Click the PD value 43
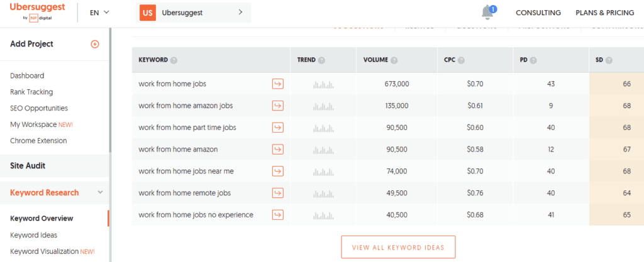 tap(551, 84)
